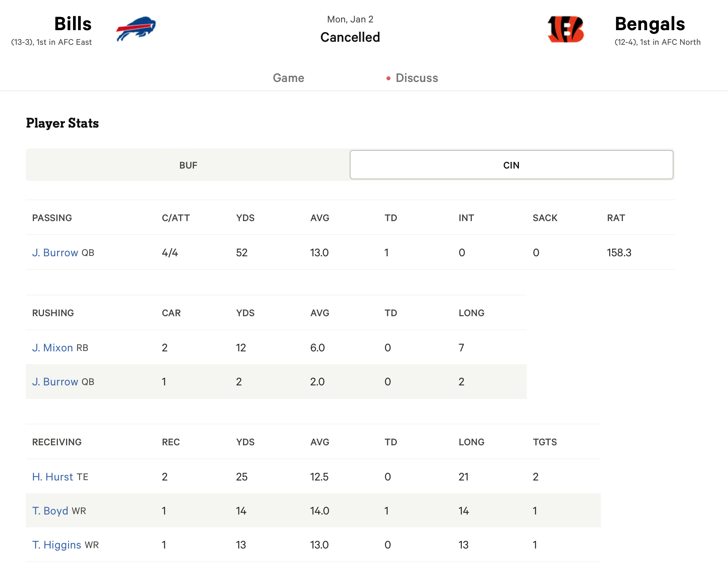Open J. Burrow's passing player link
Viewport: 728px width, 586px height.
coord(55,253)
